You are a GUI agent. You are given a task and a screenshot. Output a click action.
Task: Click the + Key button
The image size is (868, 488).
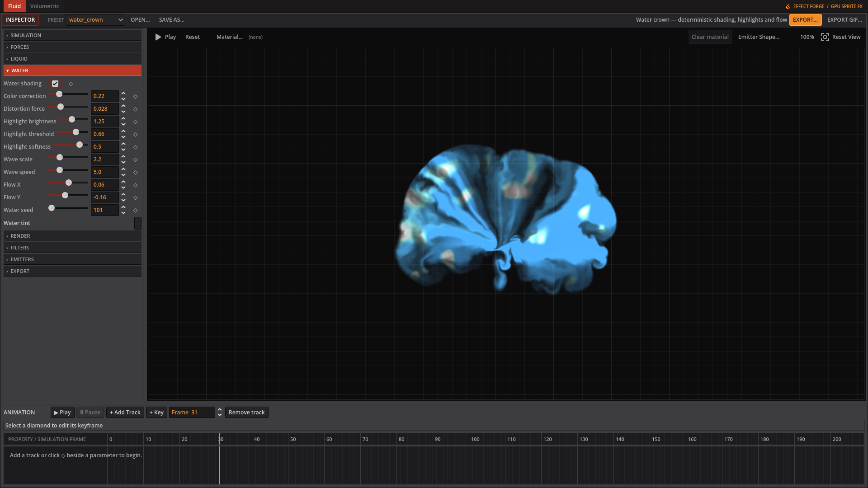pyautogui.click(x=156, y=413)
